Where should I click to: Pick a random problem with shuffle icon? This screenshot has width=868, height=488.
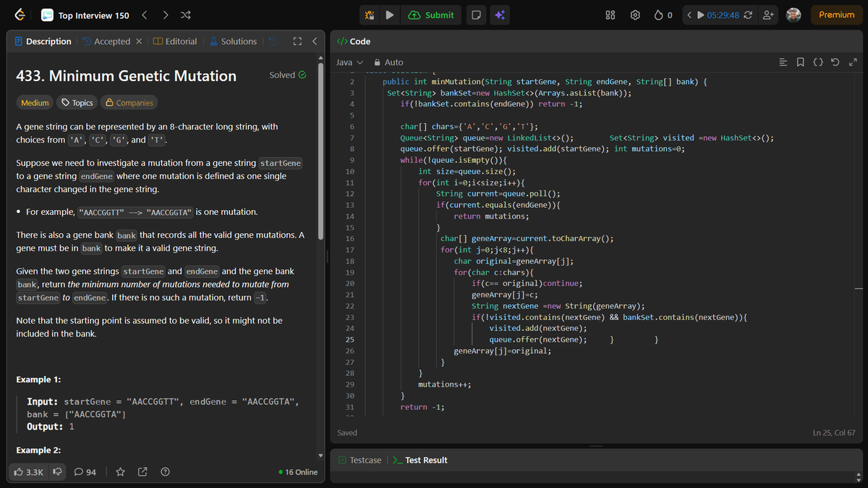[186, 14]
